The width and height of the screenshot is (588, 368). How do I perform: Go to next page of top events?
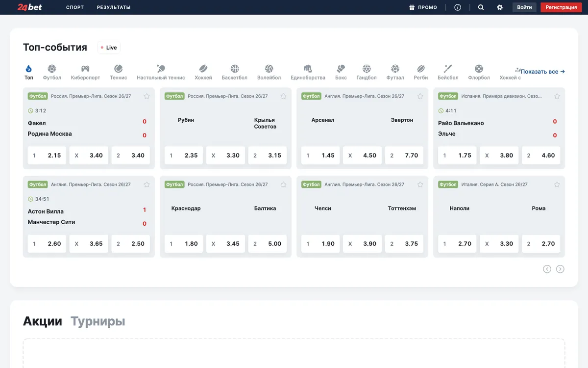pos(560,269)
